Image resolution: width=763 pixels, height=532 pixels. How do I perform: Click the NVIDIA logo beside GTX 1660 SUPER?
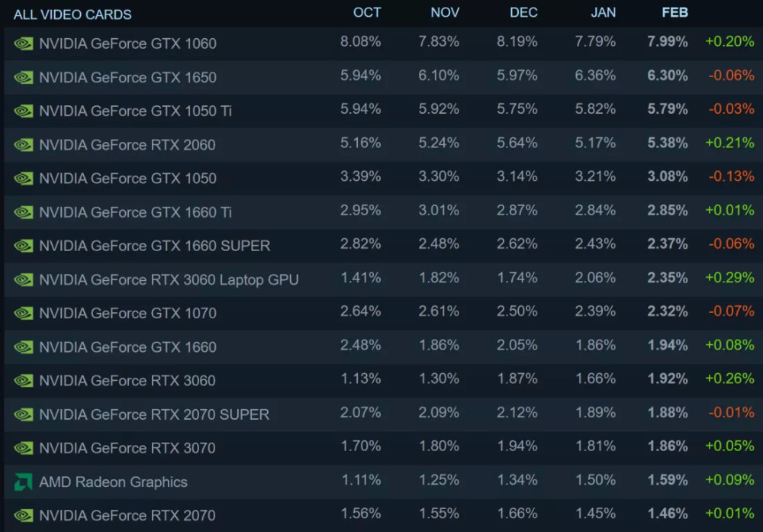tap(23, 246)
